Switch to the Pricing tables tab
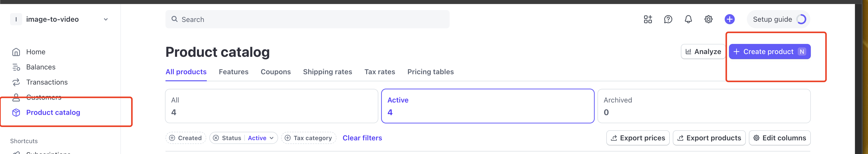 click(x=430, y=72)
